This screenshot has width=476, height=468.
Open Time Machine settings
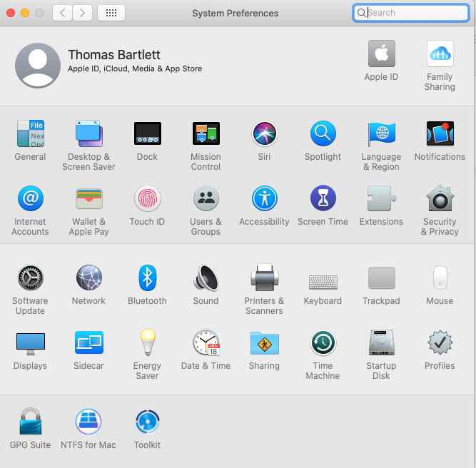coord(323,342)
